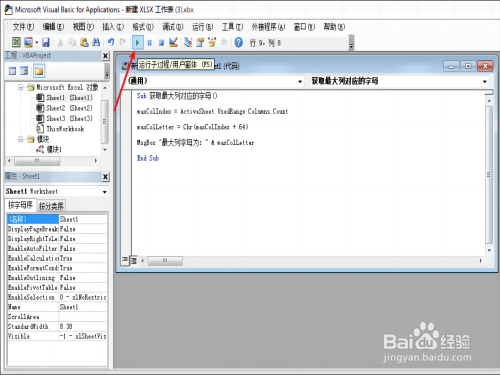Click the Reset stop icon
Screen dimensions: 500x375
(161, 42)
